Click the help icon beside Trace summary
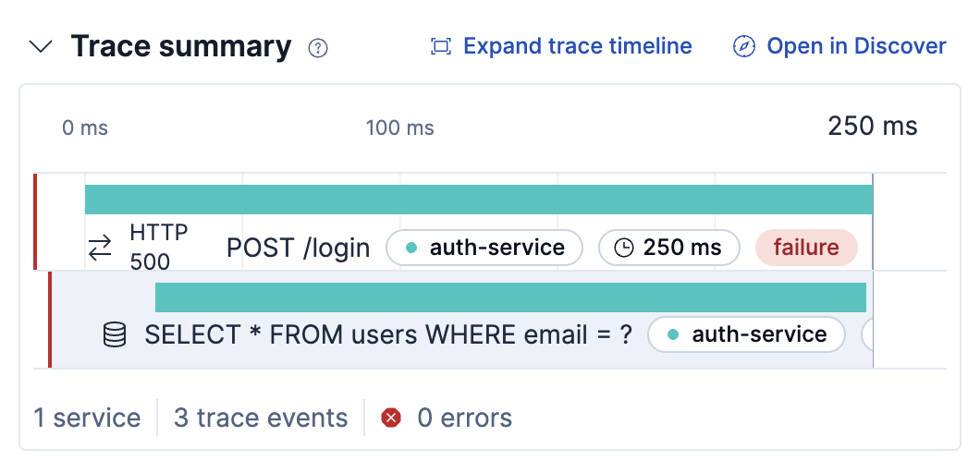980x473 pixels. 318,48
